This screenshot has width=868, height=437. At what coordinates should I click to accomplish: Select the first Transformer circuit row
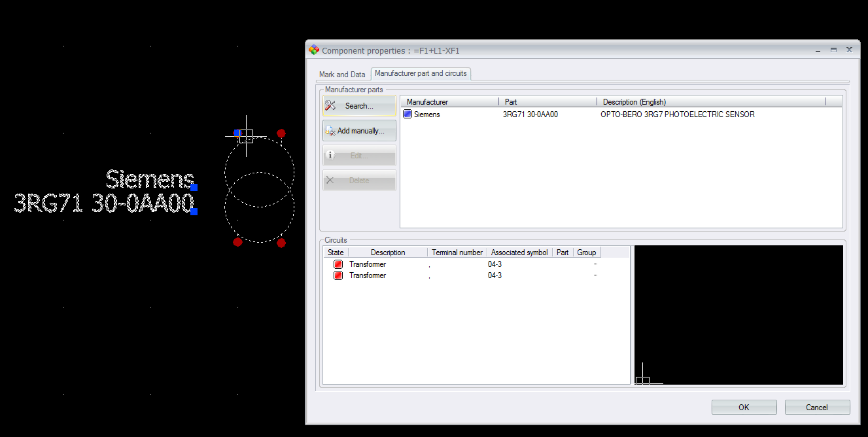[476, 264]
